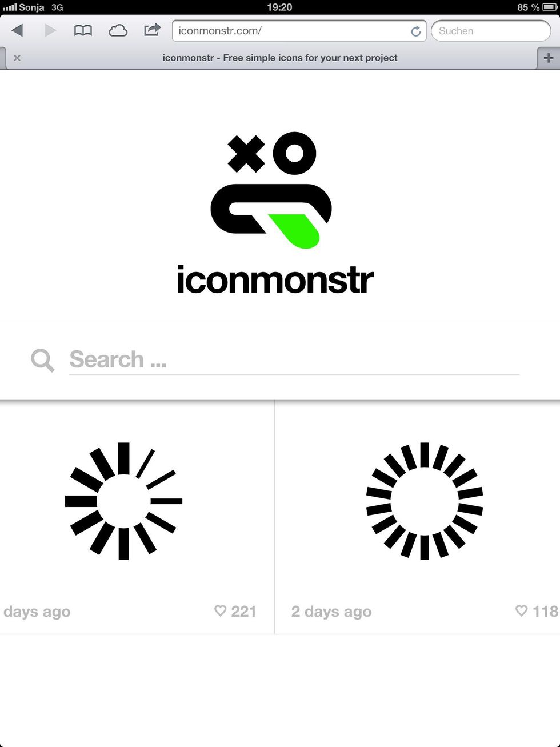Focus the Search ... input field
Viewport: 560px width, 747px height.
coord(294,360)
